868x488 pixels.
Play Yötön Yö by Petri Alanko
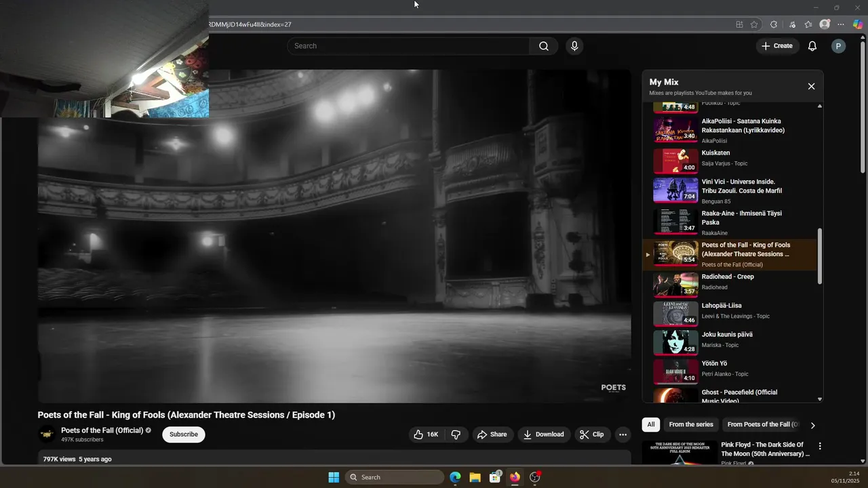pyautogui.click(x=730, y=371)
